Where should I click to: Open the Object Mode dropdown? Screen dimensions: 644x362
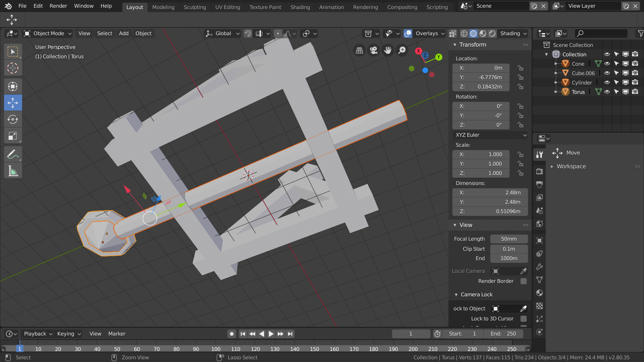[48, 34]
